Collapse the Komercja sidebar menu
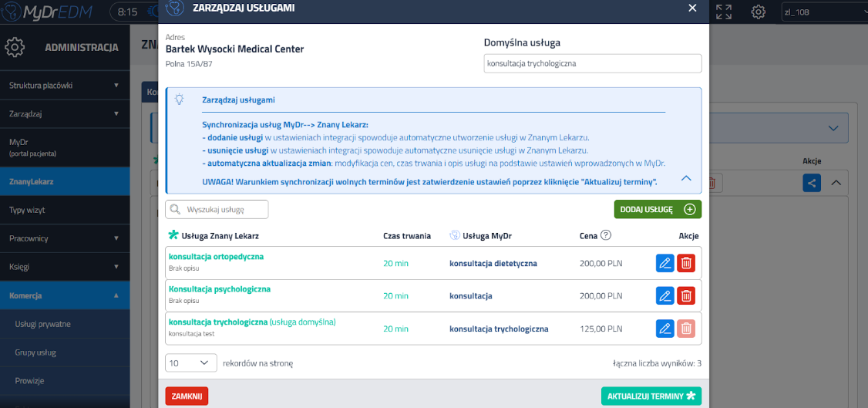Screen dimensions: 868x408 [65, 295]
